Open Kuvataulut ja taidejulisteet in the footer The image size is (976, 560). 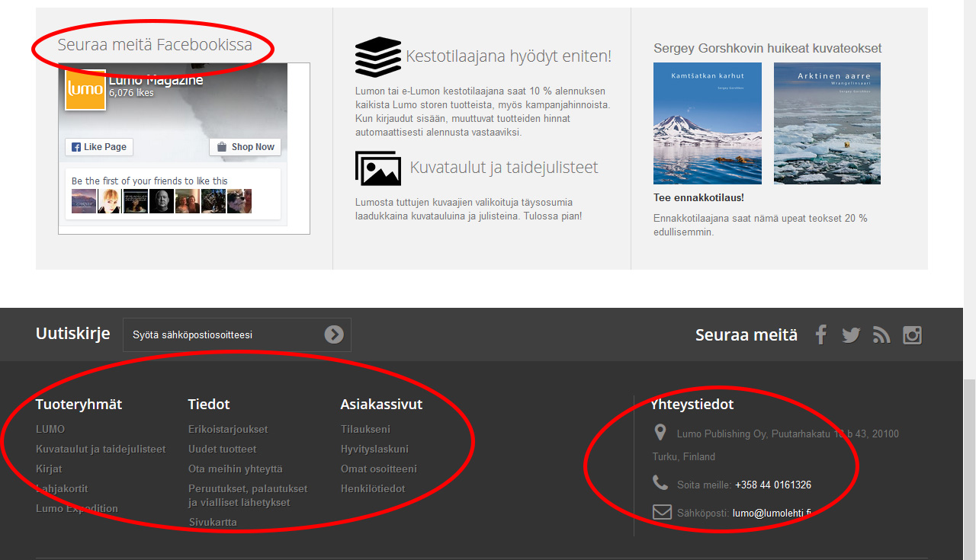[x=101, y=449]
